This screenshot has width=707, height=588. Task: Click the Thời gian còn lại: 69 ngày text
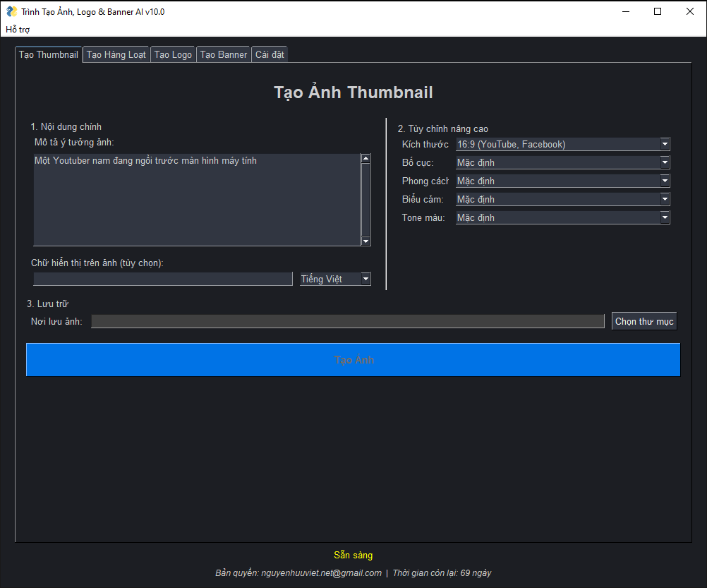click(442, 573)
